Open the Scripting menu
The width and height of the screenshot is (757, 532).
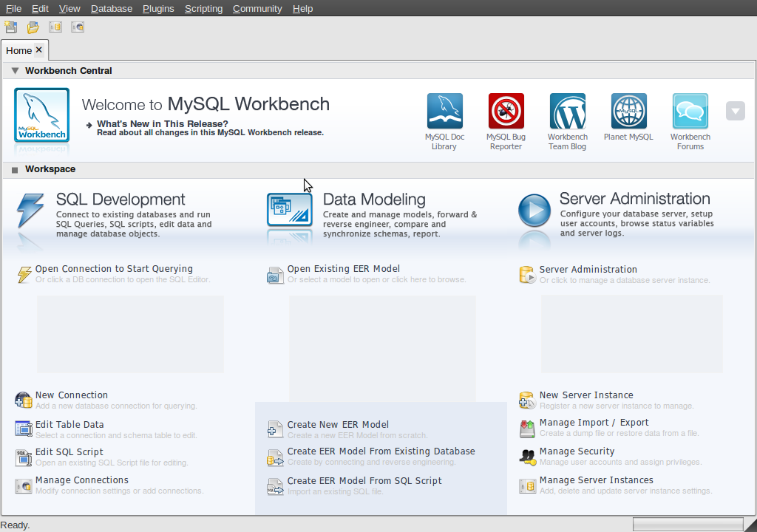point(204,9)
